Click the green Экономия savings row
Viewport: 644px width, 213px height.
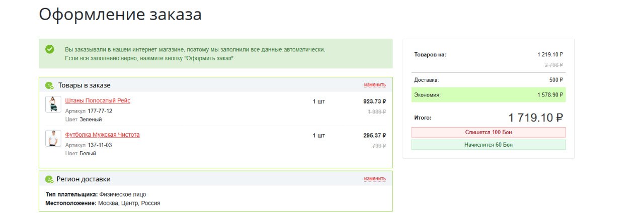click(x=489, y=94)
